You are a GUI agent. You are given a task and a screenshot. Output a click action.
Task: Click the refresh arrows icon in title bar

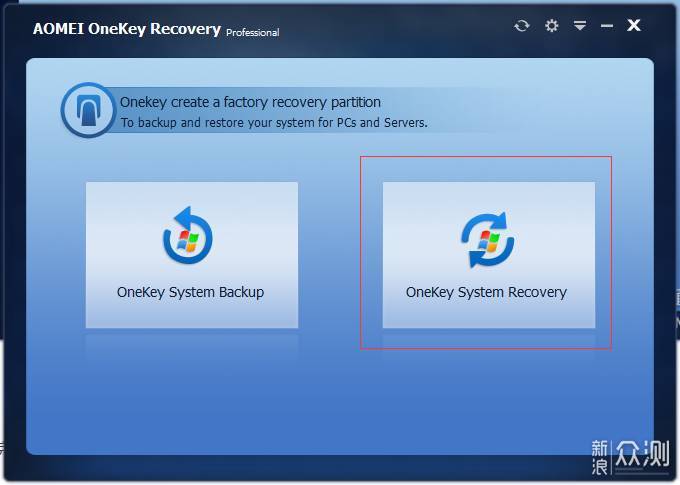pos(521,26)
